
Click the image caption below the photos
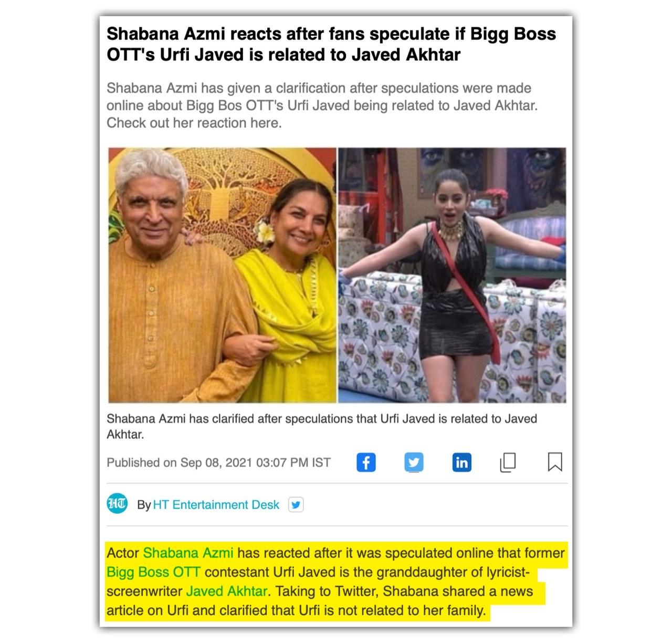tap(322, 427)
